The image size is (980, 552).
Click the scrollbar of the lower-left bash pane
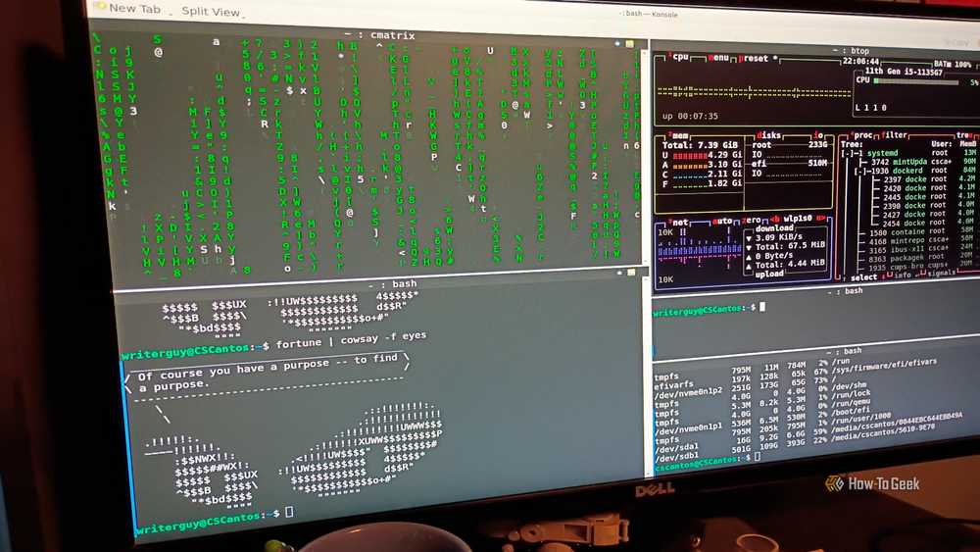pyautogui.click(x=648, y=376)
